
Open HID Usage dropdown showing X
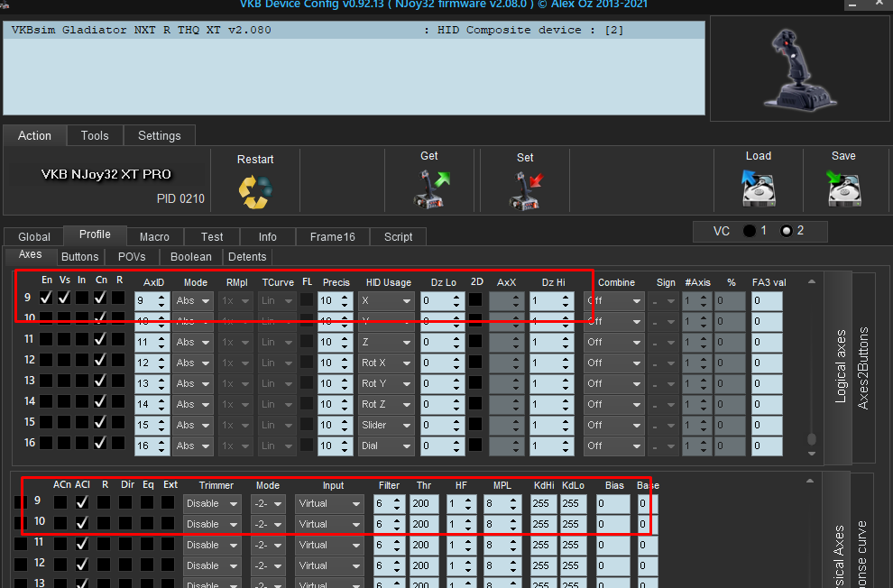pyautogui.click(x=385, y=300)
